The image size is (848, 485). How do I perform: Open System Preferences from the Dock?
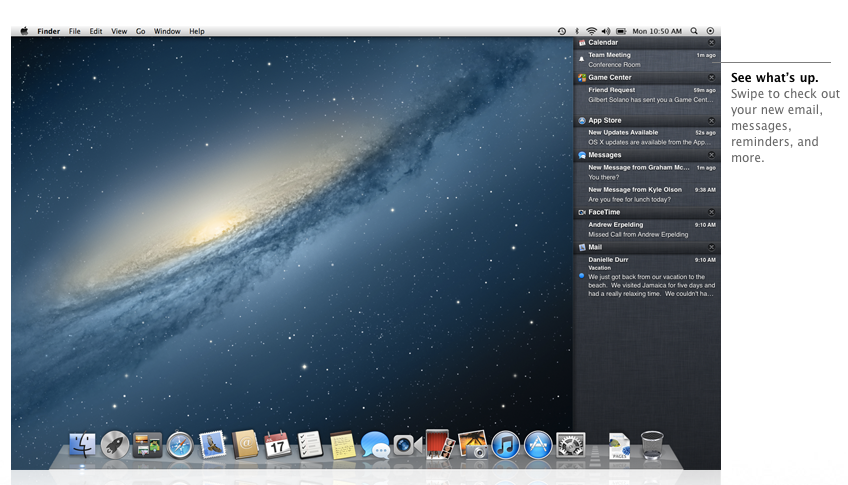(x=570, y=445)
